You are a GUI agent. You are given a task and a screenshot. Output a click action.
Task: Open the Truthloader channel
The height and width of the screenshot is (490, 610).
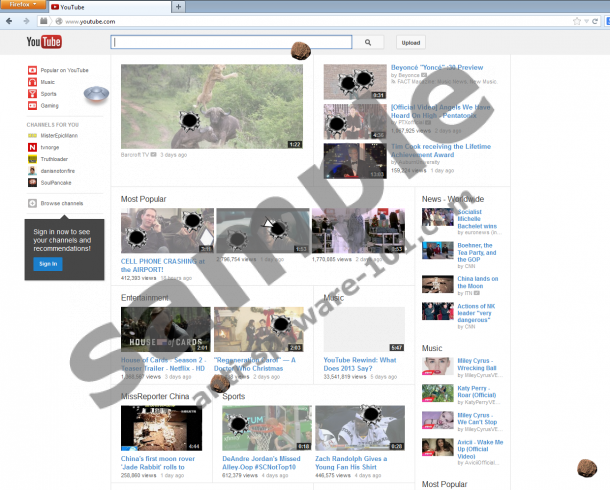[56, 159]
